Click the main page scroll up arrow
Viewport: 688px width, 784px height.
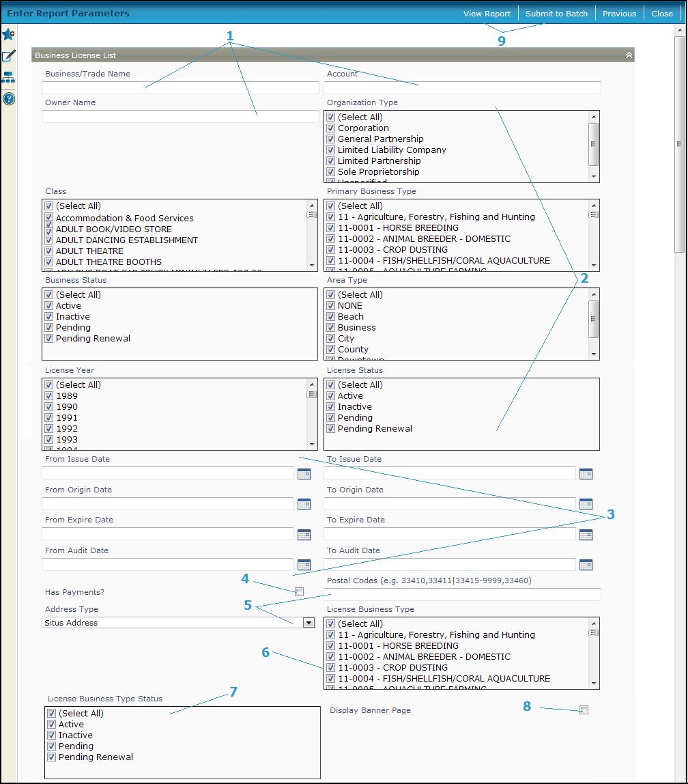[x=679, y=30]
